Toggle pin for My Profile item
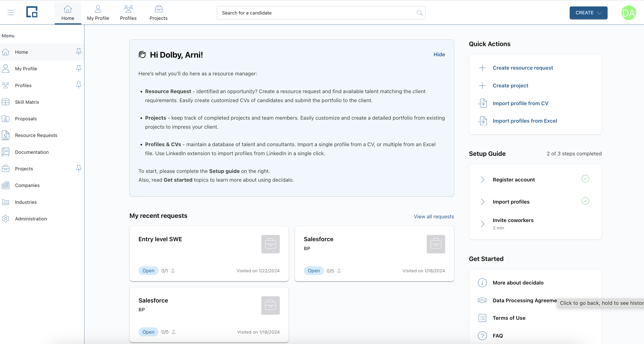This screenshot has height=344, width=644. [x=78, y=68]
